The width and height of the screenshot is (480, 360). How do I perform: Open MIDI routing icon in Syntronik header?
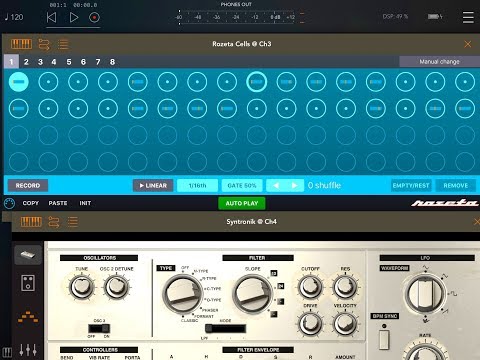coord(54,222)
